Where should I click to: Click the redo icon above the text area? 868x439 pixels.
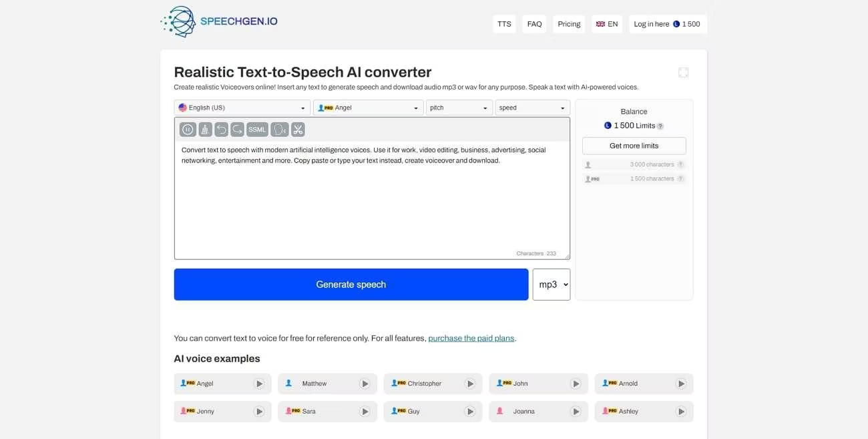coord(238,129)
